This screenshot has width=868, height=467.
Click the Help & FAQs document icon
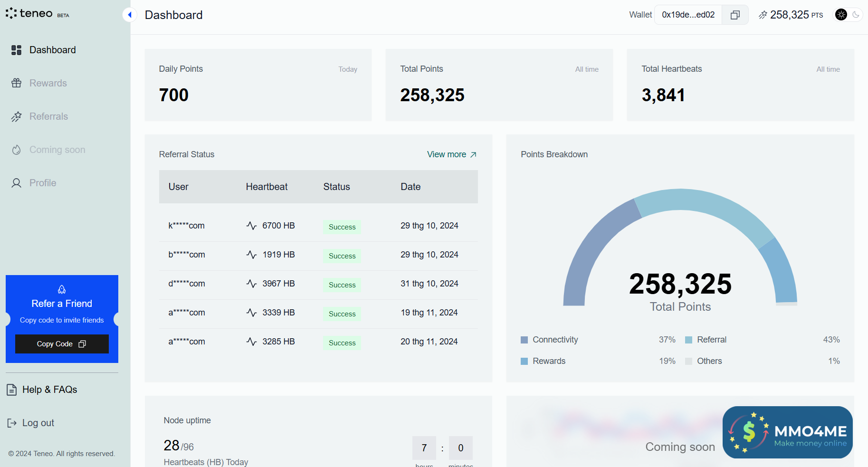(12, 390)
